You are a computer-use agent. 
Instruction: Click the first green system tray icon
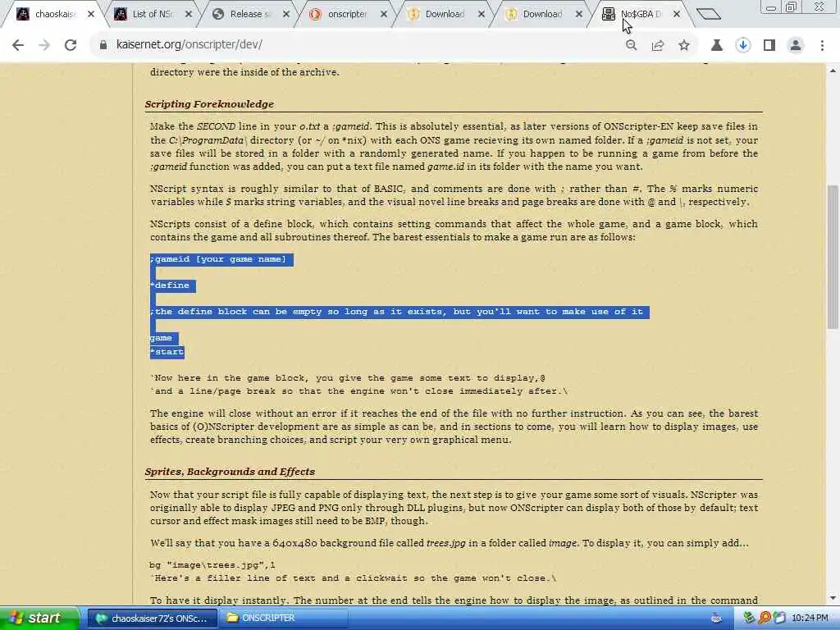tap(749, 619)
